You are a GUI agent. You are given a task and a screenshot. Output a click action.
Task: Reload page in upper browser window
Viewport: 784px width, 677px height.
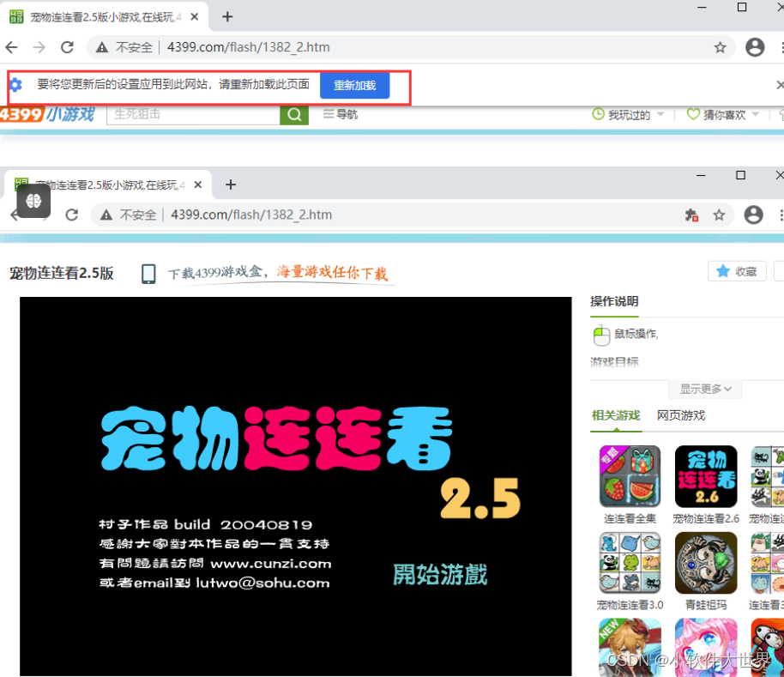(x=67, y=47)
